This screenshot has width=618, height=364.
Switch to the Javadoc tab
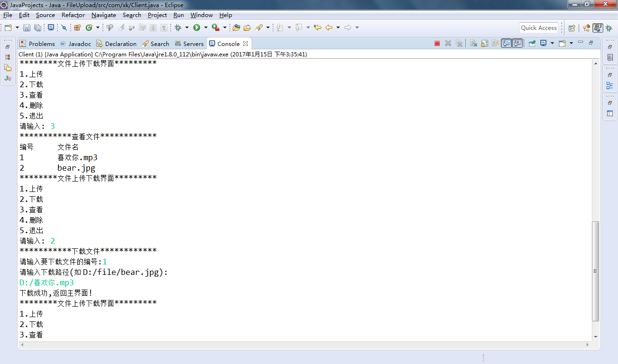pos(75,44)
